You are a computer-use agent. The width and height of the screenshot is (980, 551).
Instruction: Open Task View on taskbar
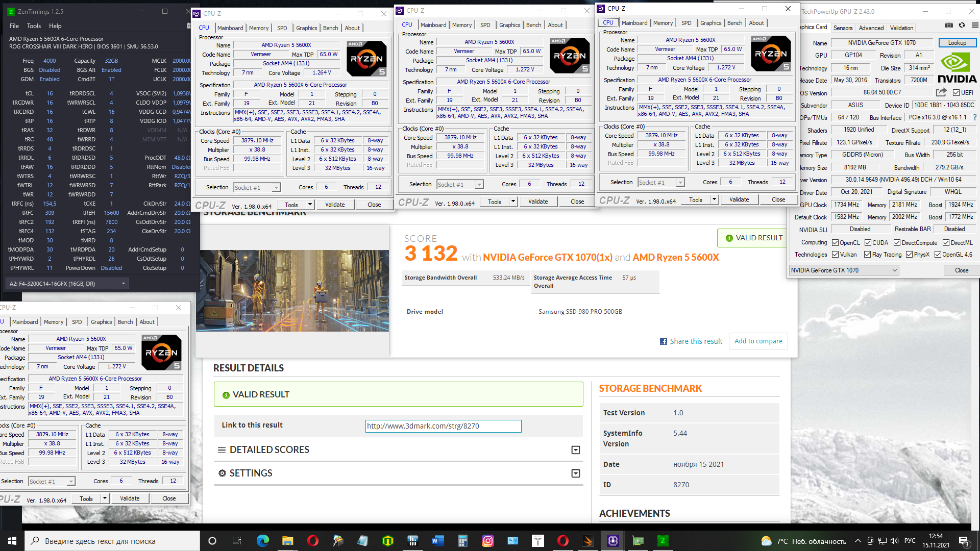236,541
